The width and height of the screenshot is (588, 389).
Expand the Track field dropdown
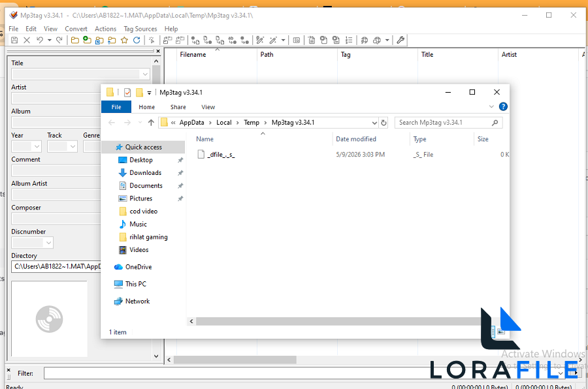coord(73,146)
